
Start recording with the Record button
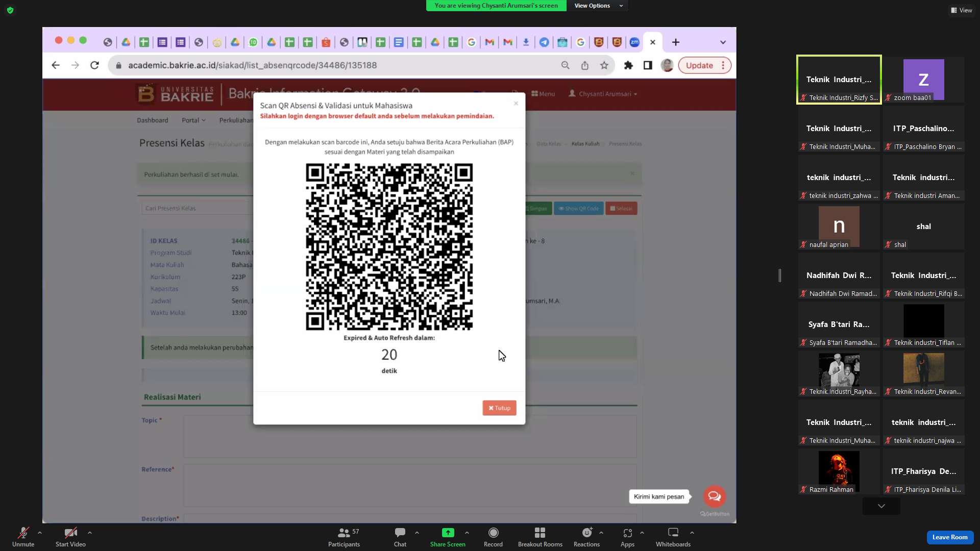(493, 537)
